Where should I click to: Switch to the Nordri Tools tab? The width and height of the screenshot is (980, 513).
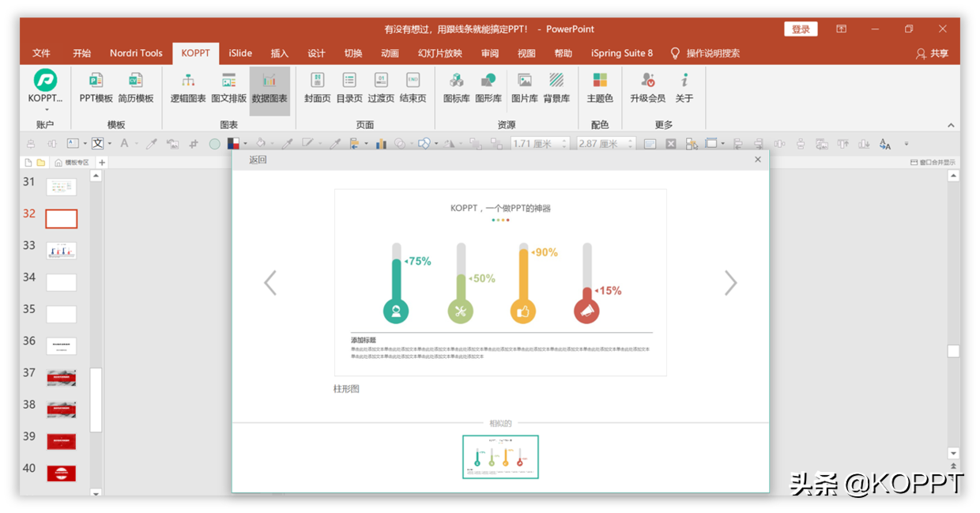[x=136, y=53]
